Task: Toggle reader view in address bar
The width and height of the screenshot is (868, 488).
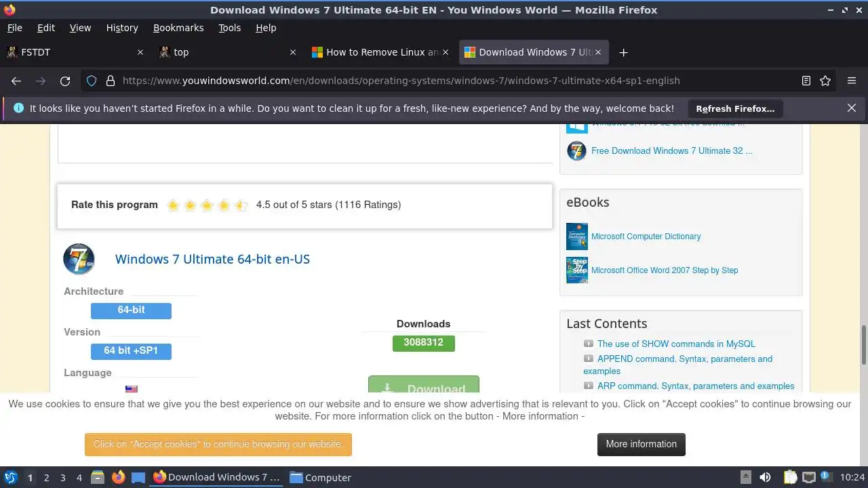Action: point(806,81)
